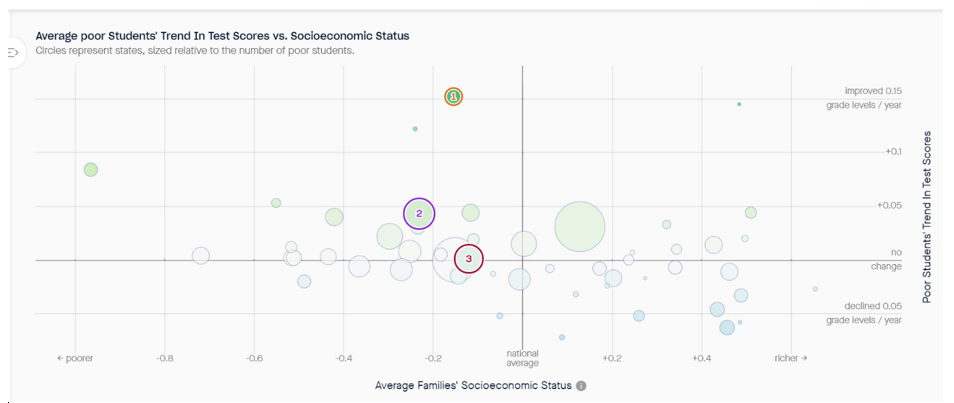
Task: Click the red circle labeled 3
Action: pos(468,259)
